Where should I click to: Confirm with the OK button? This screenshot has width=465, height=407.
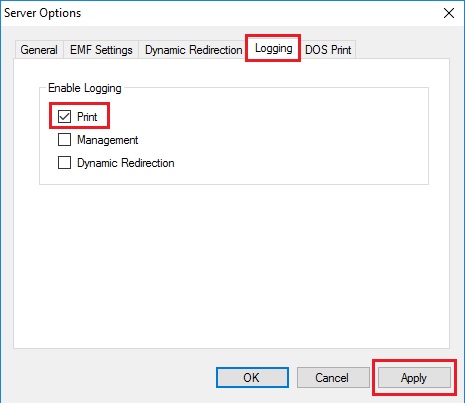click(252, 378)
